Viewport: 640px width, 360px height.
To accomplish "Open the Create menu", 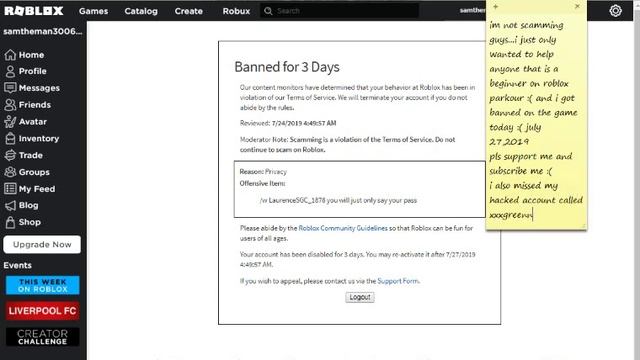I will 189,11.
